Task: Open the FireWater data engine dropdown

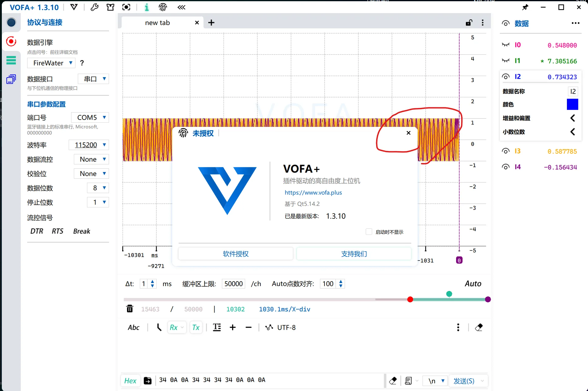Action: point(51,63)
